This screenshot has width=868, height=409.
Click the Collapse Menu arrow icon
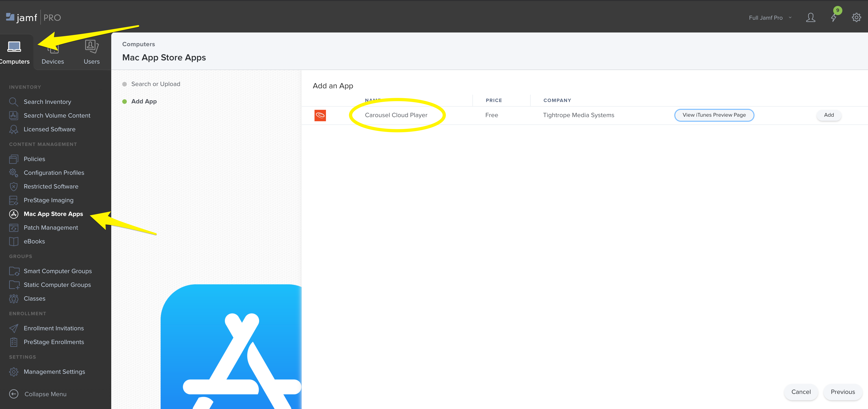pos(14,394)
